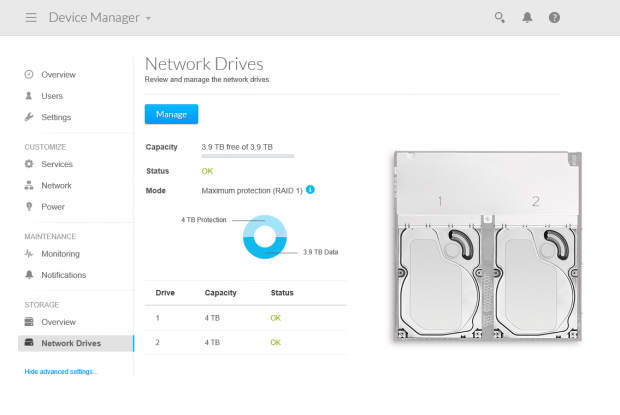Click 4 TB capacity of drive 1

coord(212,318)
